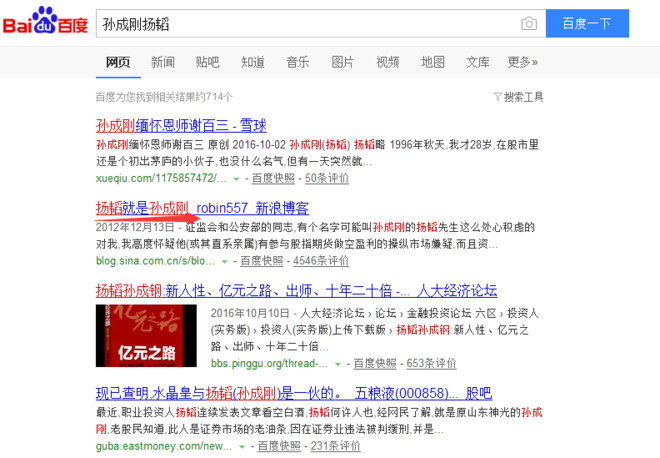
Task: Click the Baidu logo
Action: [x=45, y=21]
